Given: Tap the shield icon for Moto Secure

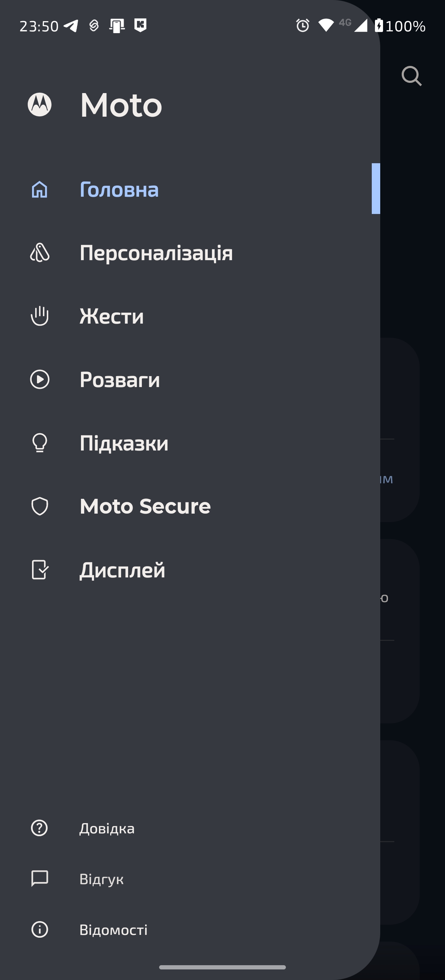Looking at the screenshot, I should click(39, 506).
